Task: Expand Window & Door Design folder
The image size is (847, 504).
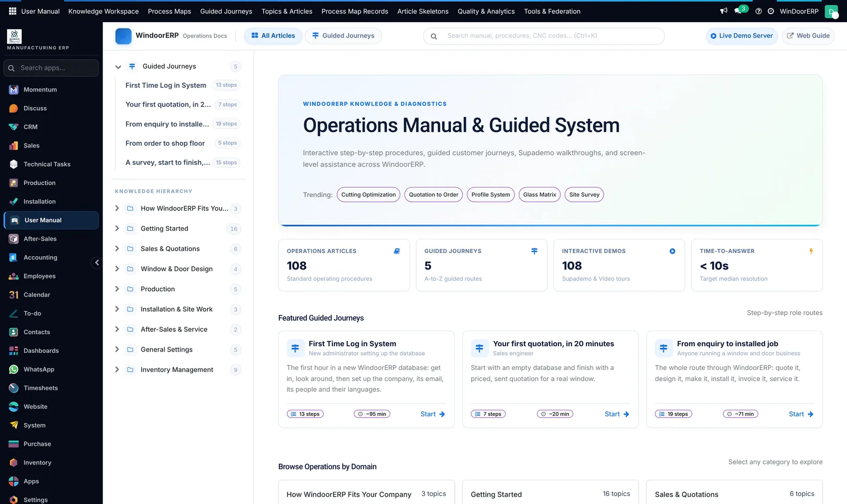Action: (x=117, y=269)
